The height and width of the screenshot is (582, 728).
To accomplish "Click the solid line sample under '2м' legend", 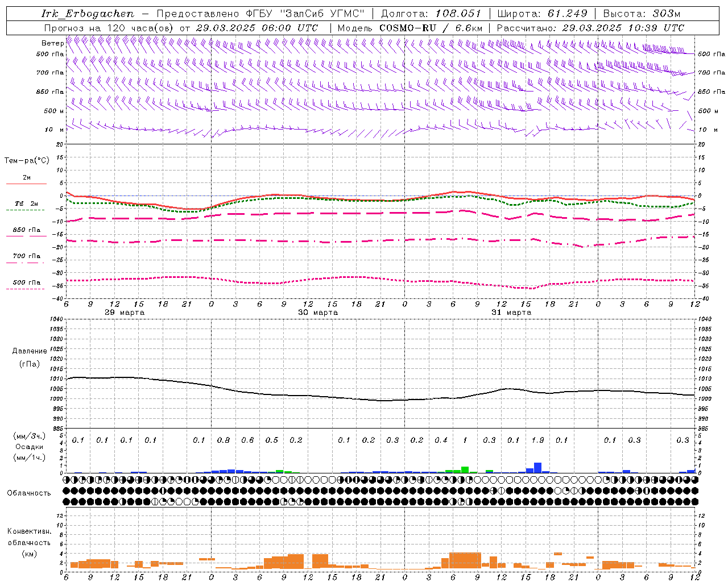I will 26,184.
